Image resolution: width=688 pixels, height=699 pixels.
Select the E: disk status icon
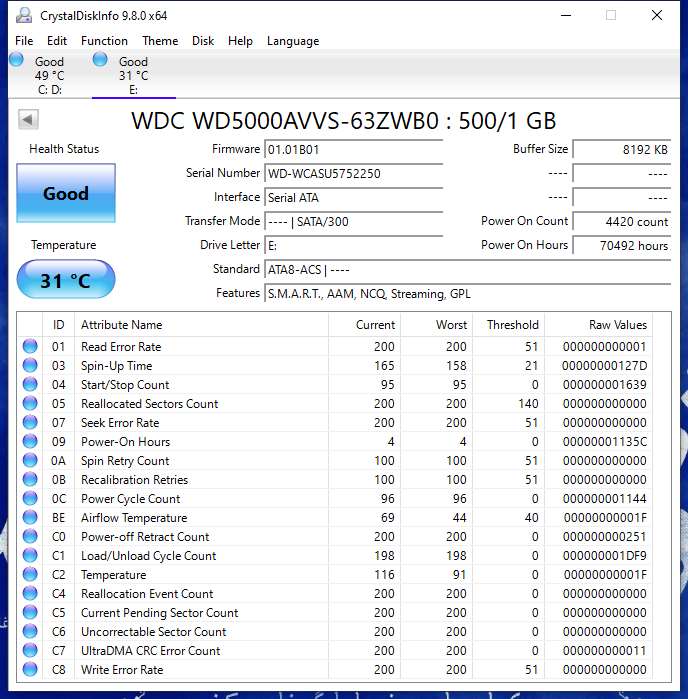pos(100,59)
